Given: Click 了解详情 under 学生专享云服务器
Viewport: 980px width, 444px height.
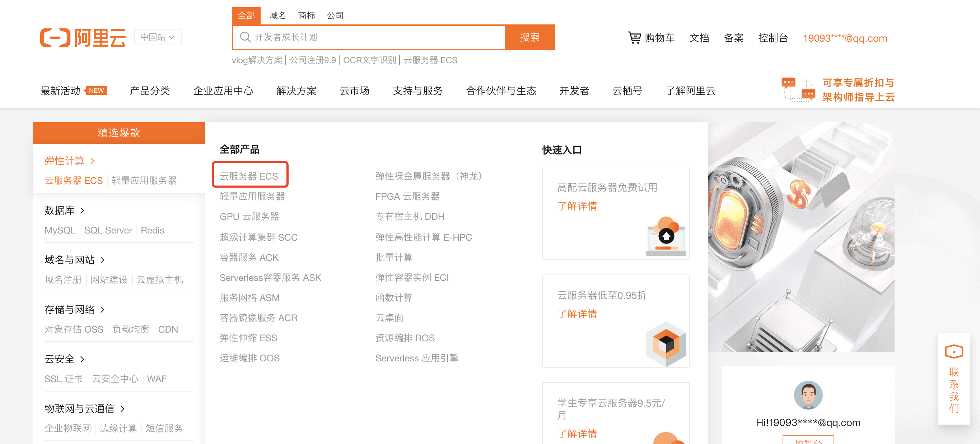Looking at the screenshot, I should [x=577, y=434].
